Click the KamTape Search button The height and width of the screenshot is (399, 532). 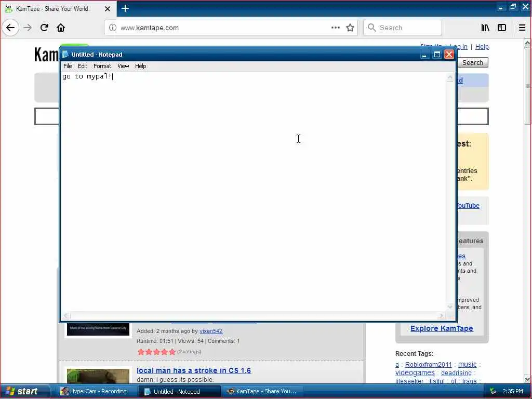[x=473, y=62]
